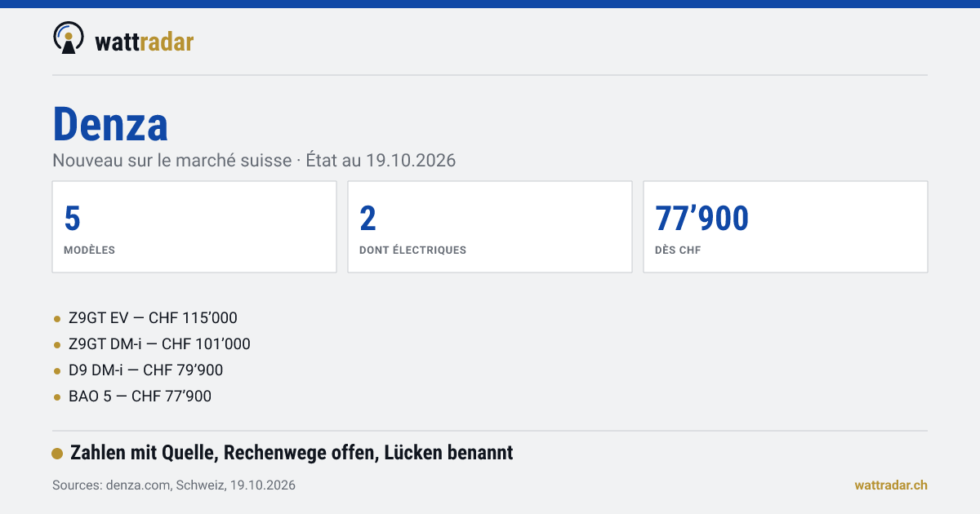The height and width of the screenshot is (514, 980).
Task: Click the wattradar radar logo icon
Action: 68,38
